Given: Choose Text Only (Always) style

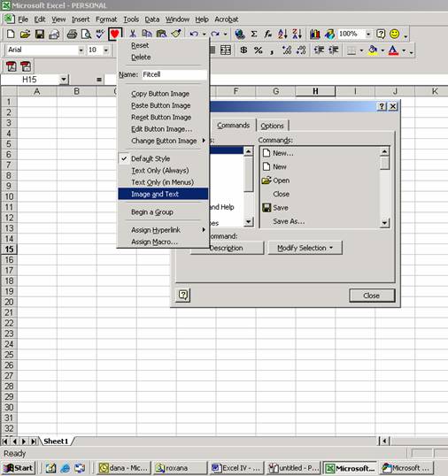Looking at the screenshot, I should click(x=163, y=170).
